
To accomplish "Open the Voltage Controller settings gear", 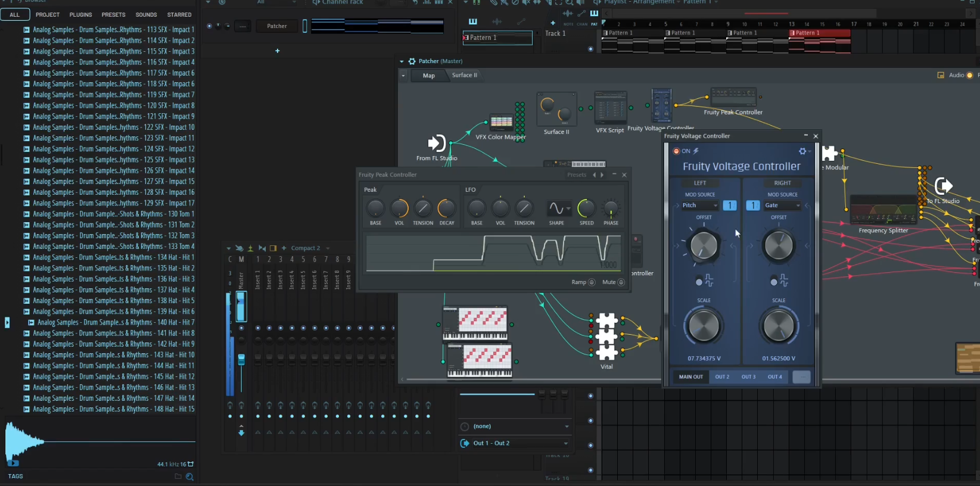I will (802, 151).
